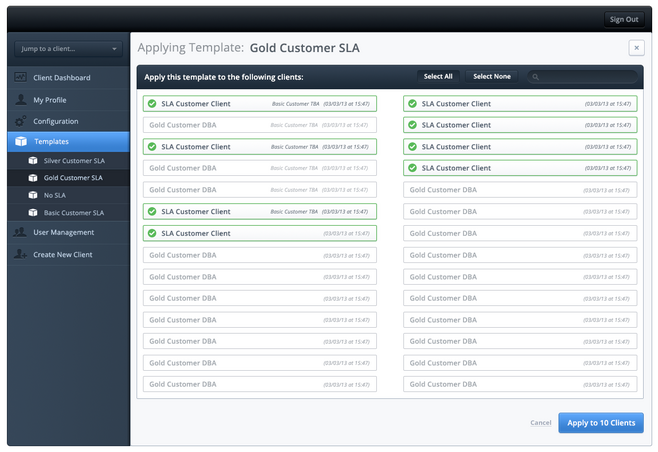Image resolution: width=658 pixels, height=452 pixels.
Task: Open the Basic Customer SLA template
Action: [x=73, y=213]
